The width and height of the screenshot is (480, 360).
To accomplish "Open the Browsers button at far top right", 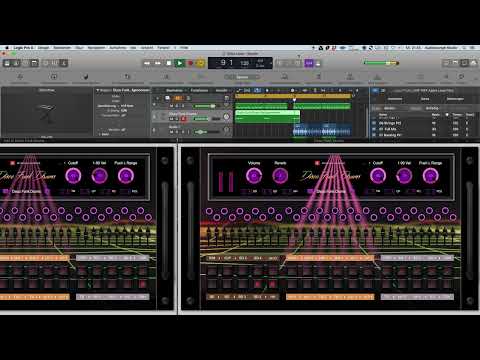I will [473, 63].
